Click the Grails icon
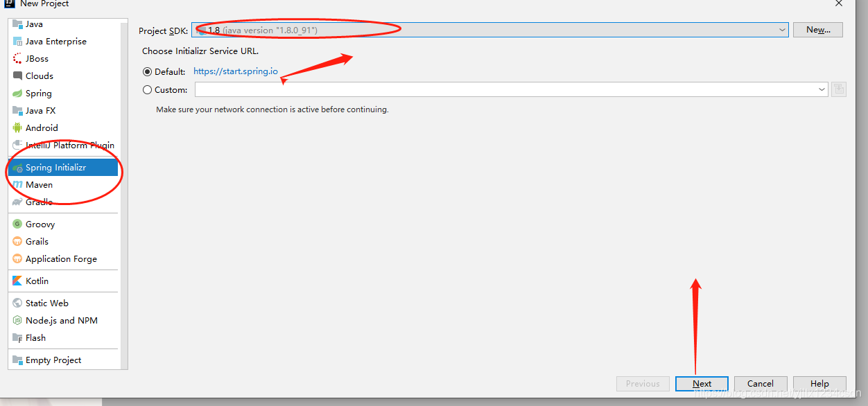 click(18, 242)
